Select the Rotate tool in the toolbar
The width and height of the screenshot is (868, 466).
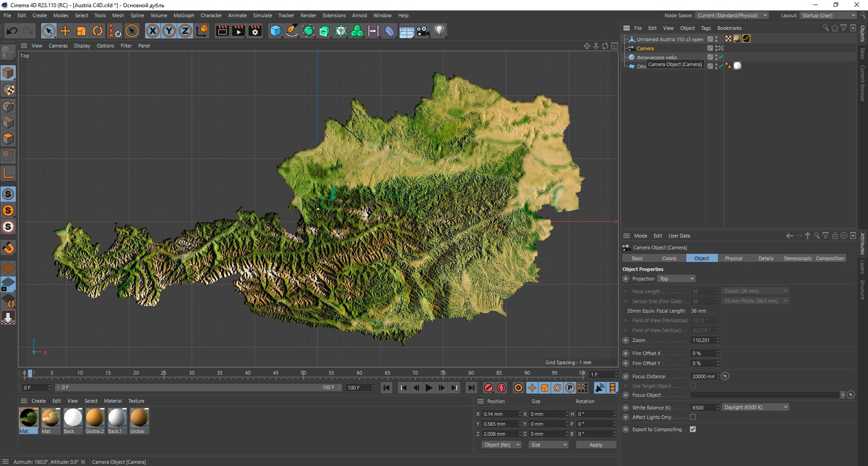pyautogui.click(x=98, y=31)
